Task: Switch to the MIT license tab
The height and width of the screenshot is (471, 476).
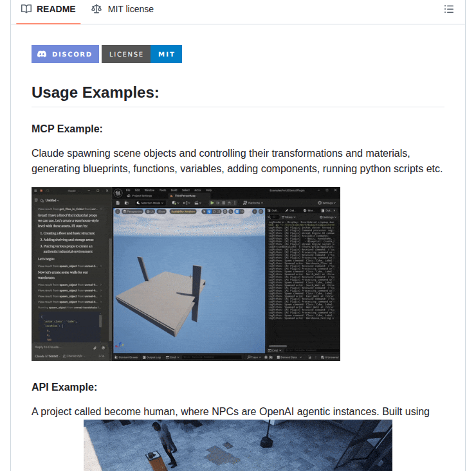Action: pos(123,10)
